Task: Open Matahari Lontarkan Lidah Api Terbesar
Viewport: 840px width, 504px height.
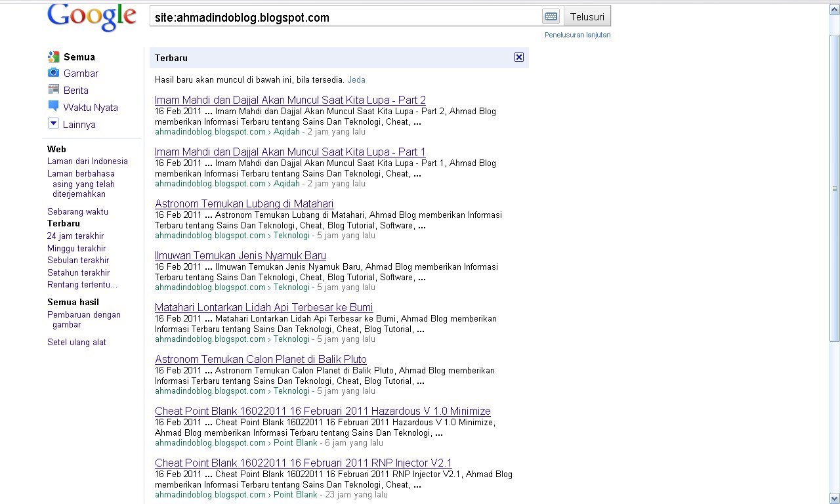Action: coord(264,307)
